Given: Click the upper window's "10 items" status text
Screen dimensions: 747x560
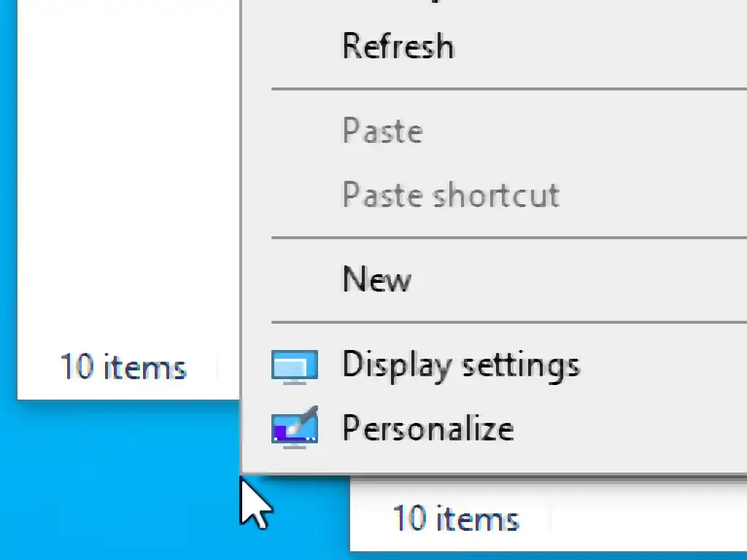Looking at the screenshot, I should (123, 367).
